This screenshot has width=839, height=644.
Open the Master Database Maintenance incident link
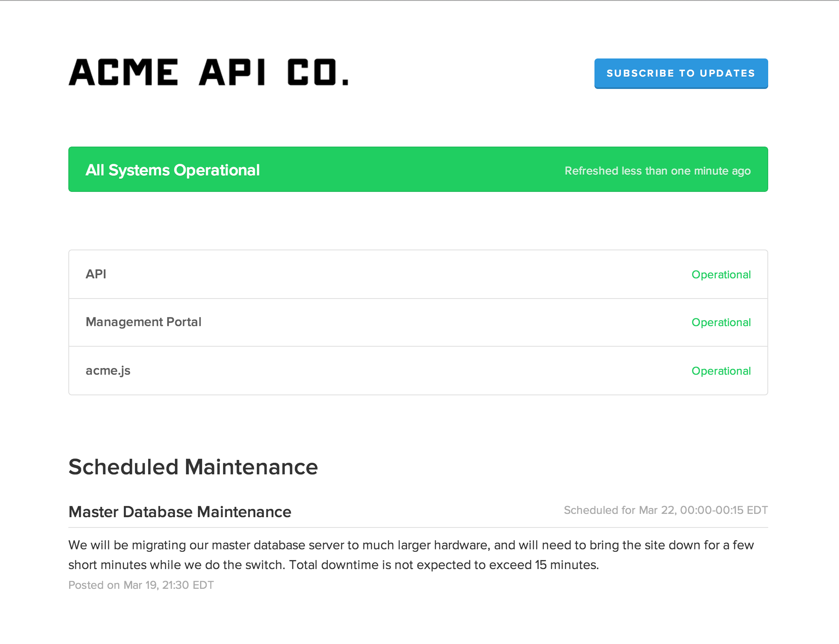[180, 512]
